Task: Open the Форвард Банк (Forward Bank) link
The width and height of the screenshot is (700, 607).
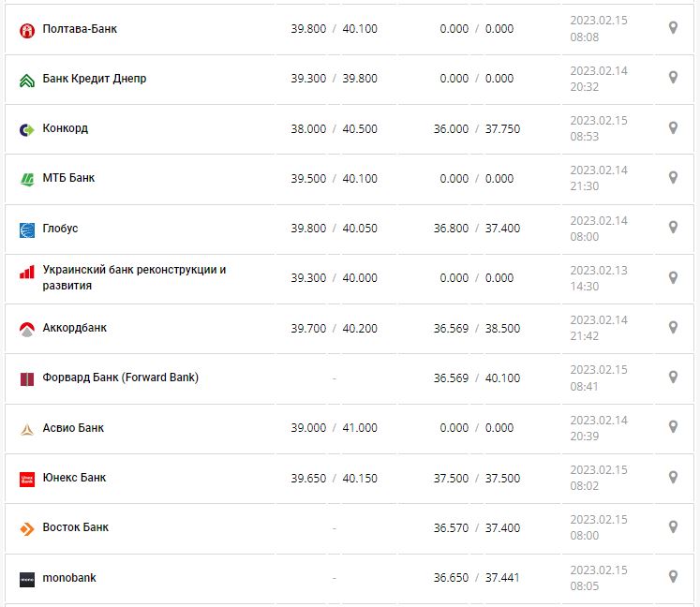Action: click(120, 378)
